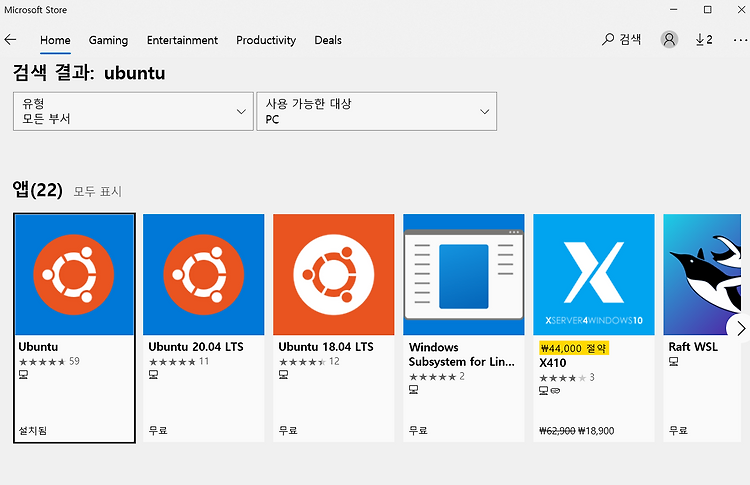Open Windows Subsystem for Lin... title
The width and height of the screenshot is (750, 485).
pos(462,354)
